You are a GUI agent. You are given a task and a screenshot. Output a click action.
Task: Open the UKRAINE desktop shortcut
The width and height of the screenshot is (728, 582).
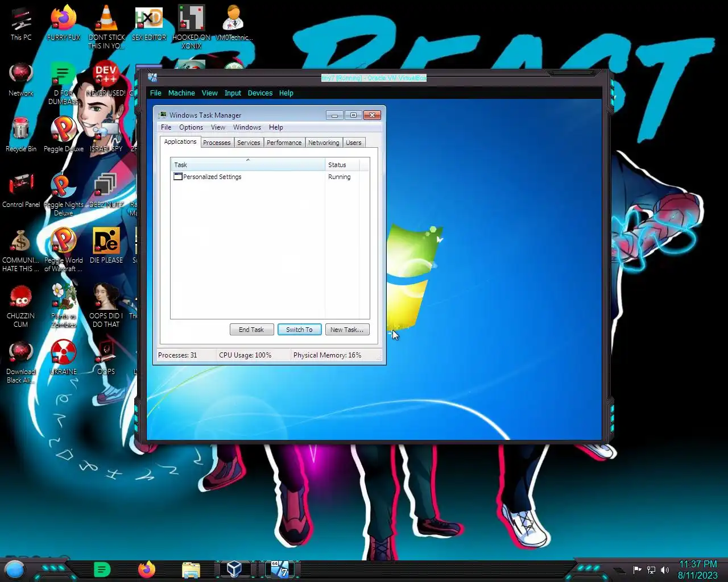tap(64, 357)
